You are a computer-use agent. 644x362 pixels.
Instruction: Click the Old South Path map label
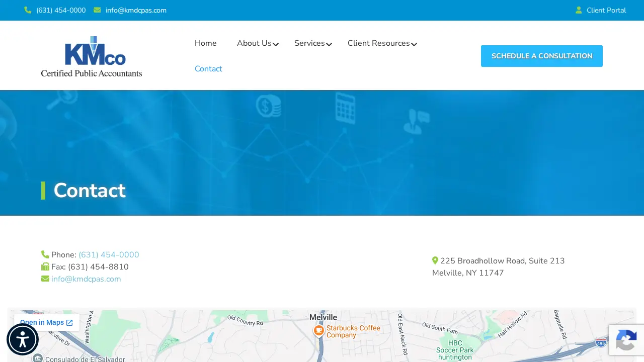pyautogui.click(x=440, y=328)
